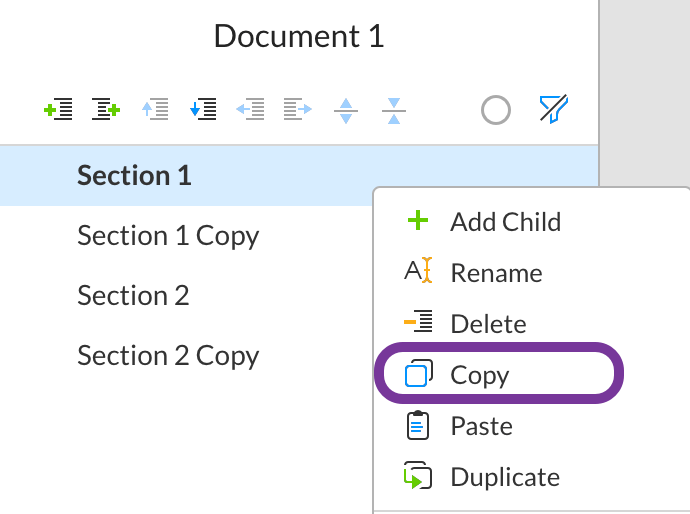
Task: Select Rename in the context menu
Action: click(x=496, y=273)
